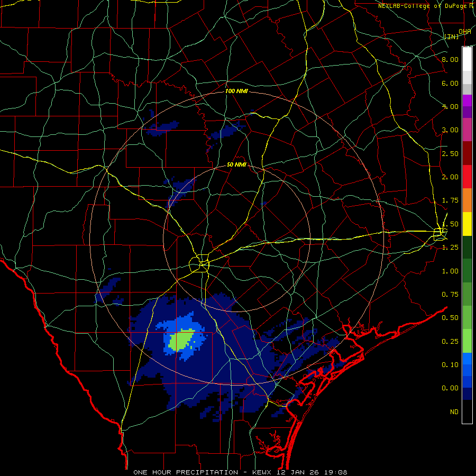Click the 1.75 scale value
The width and height of the screenshot is (476, 476).
click(450, 200)
